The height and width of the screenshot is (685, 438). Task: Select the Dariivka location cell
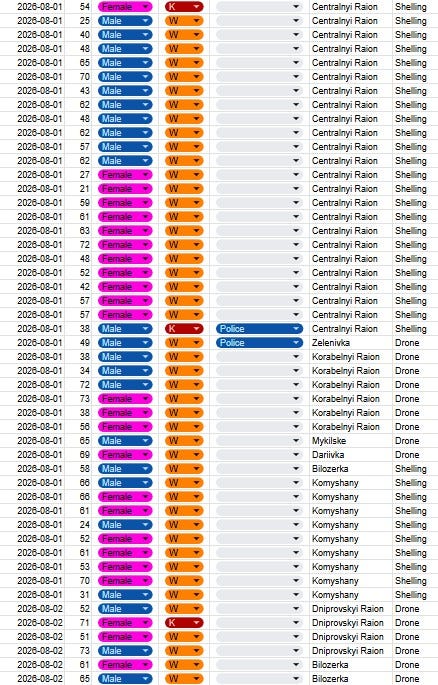[351, 455]
